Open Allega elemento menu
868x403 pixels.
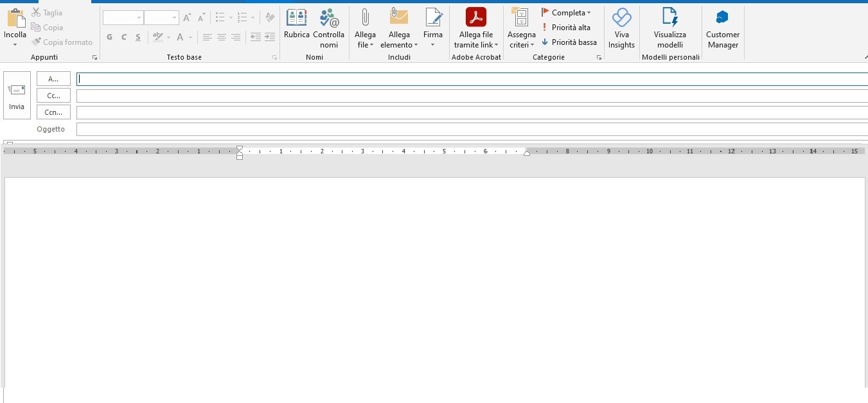[x=400, y=28]
